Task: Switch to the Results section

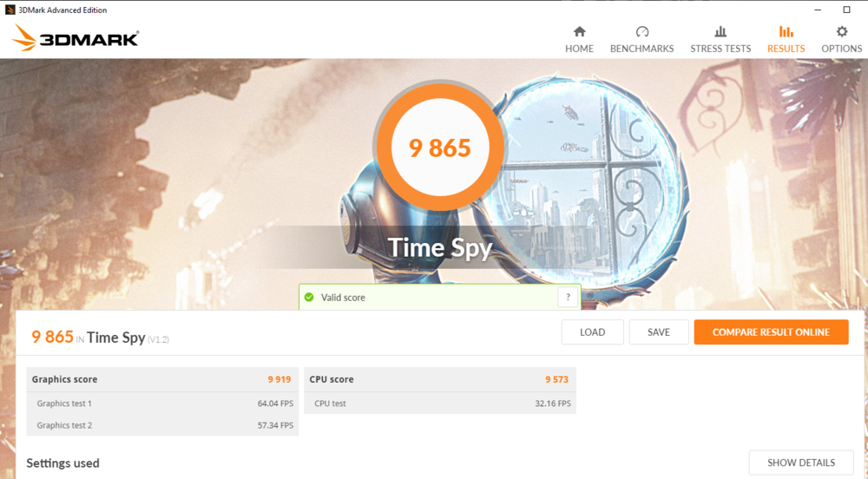Action: pyautogui.click(x=786, y=40)
